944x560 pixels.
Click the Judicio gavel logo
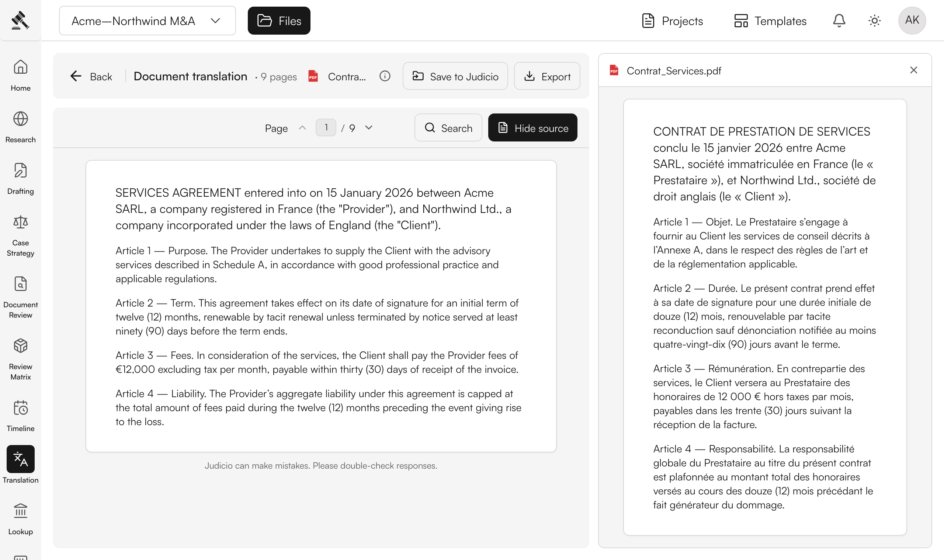[x=20, y=20]
